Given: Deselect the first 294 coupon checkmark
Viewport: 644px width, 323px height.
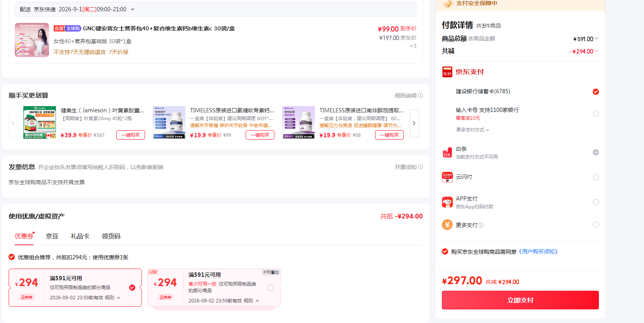Looking at the screenshot, I should (132, 288).
